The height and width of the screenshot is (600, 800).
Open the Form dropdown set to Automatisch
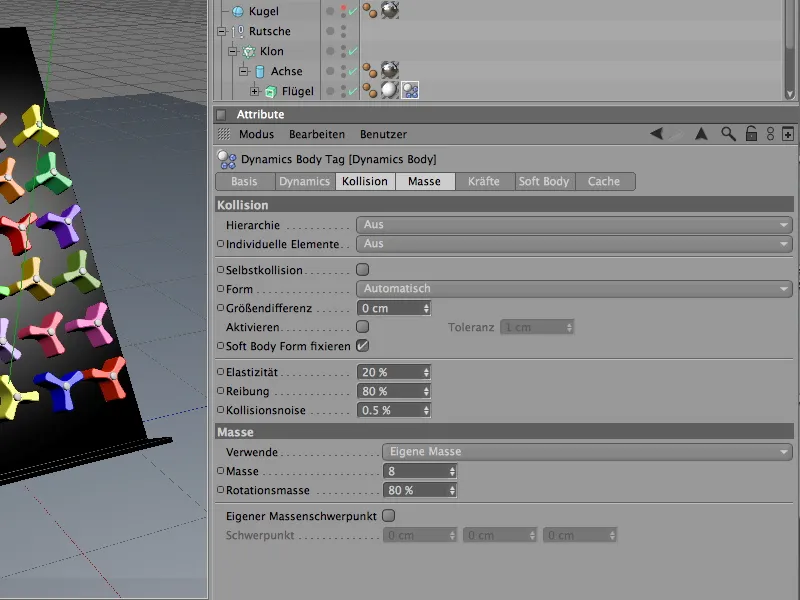(x=574, y=289)
